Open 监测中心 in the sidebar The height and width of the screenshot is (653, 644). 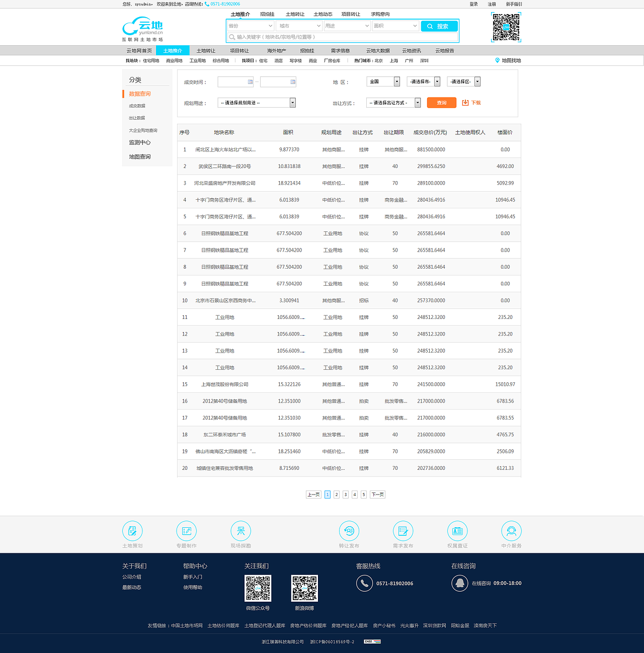(140, 142)
